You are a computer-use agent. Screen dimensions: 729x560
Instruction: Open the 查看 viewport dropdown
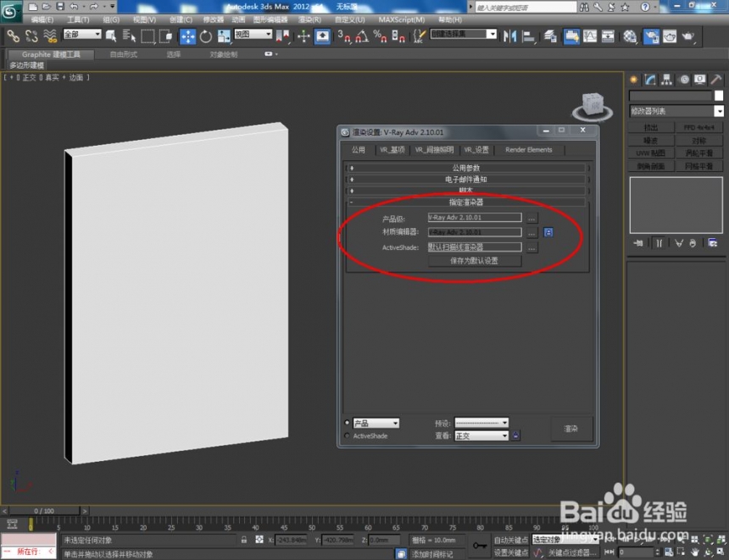481,435
